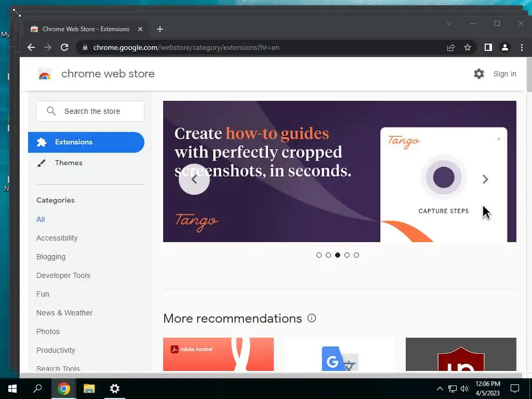Show hidden system tray icons
Viewport: 532px width, 399px height.
[x=440, y=389]
